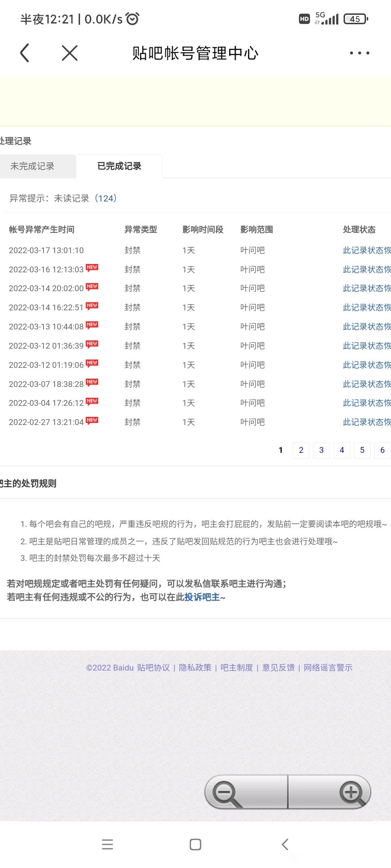The width and height of the screenshot is (391, 868).
Task: Open 隐私政策 privacy policy link
Action: point(195,668)
